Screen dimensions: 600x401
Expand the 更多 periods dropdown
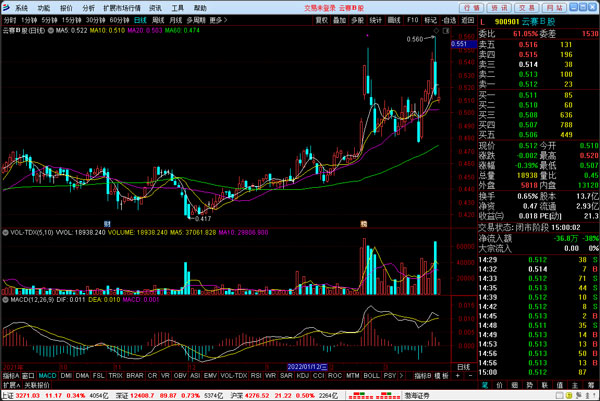[x=218, y=20]
